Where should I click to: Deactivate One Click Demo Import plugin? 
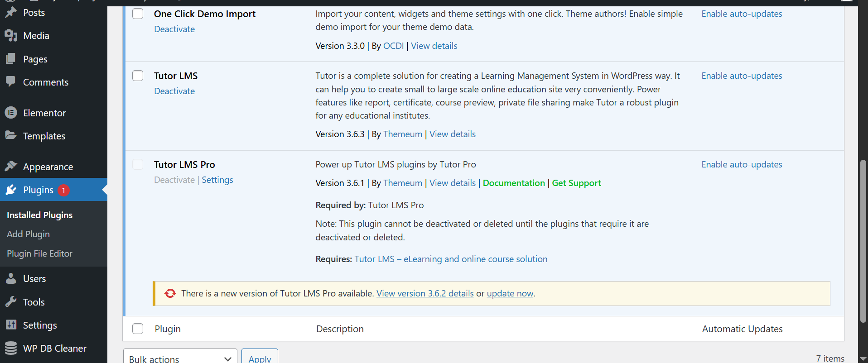pyautogui.click(x=174, y=29)
